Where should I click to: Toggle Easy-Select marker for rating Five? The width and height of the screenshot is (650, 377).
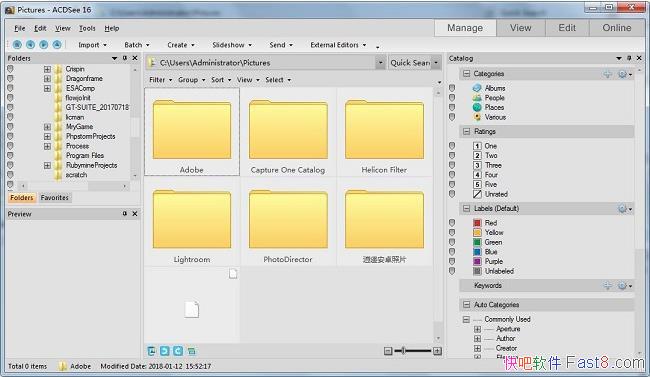coord(452,184)
